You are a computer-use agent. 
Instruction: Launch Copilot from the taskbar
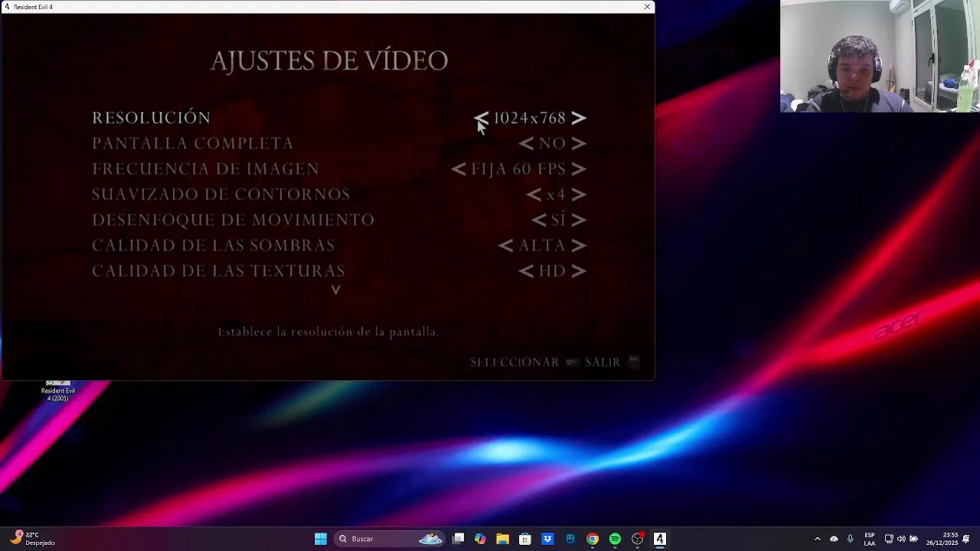coord(480,539)
